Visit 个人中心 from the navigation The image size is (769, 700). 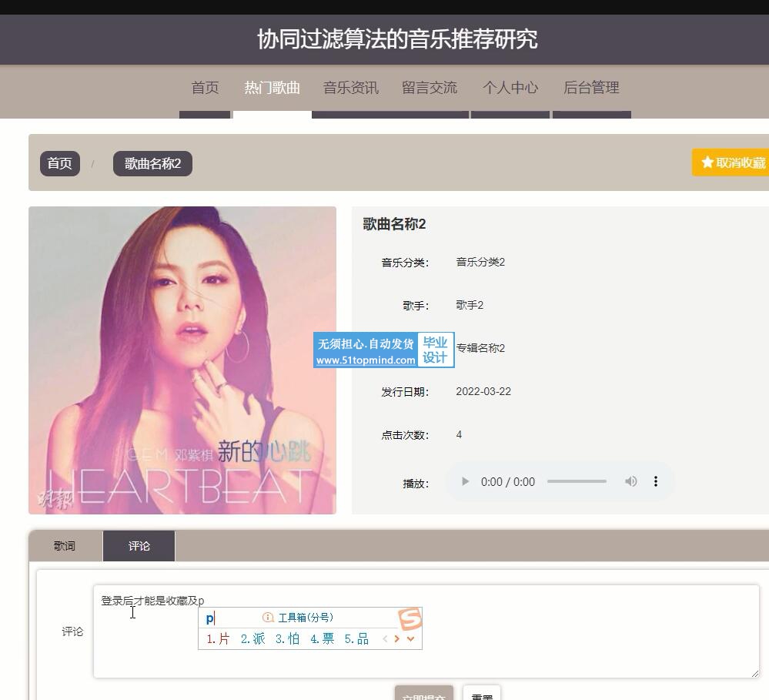point(510,88)
